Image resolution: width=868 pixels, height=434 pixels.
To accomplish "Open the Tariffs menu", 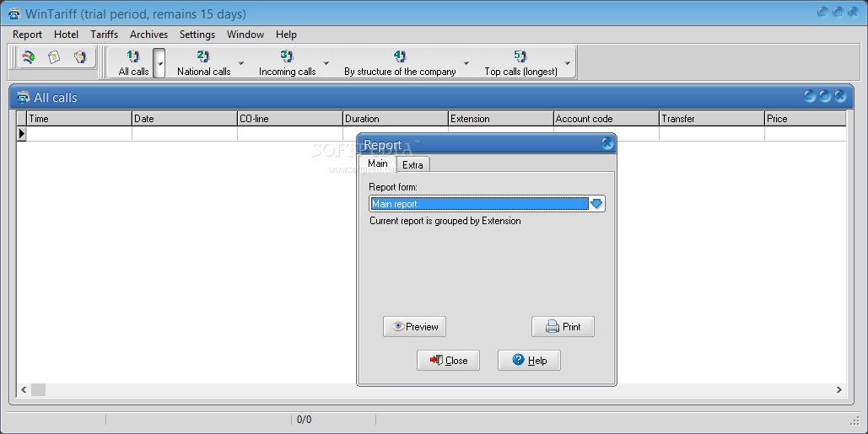I will [104, 35].
